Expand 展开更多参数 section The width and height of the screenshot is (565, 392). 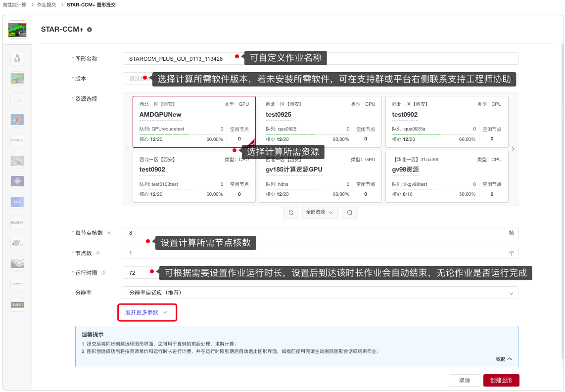[x=146, y=312]
